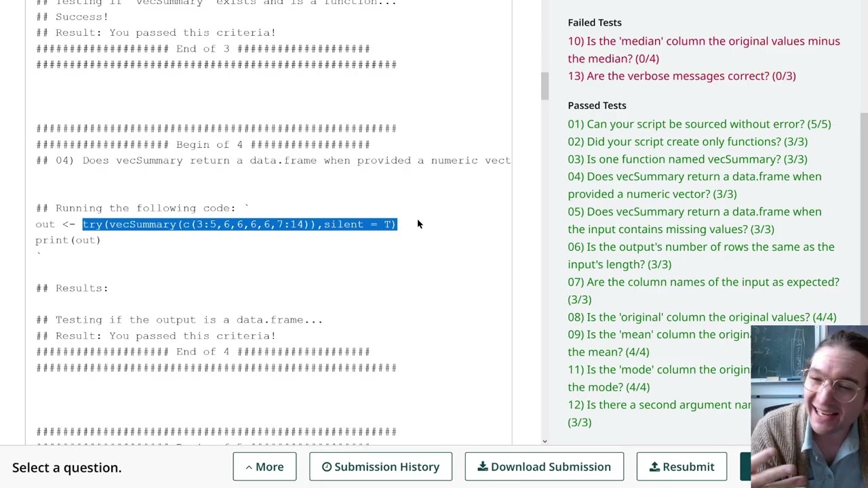This screenshot has height=488, width=868.
Task: Open test 11 'mode' column test
Action: click(x=659, y=378)
